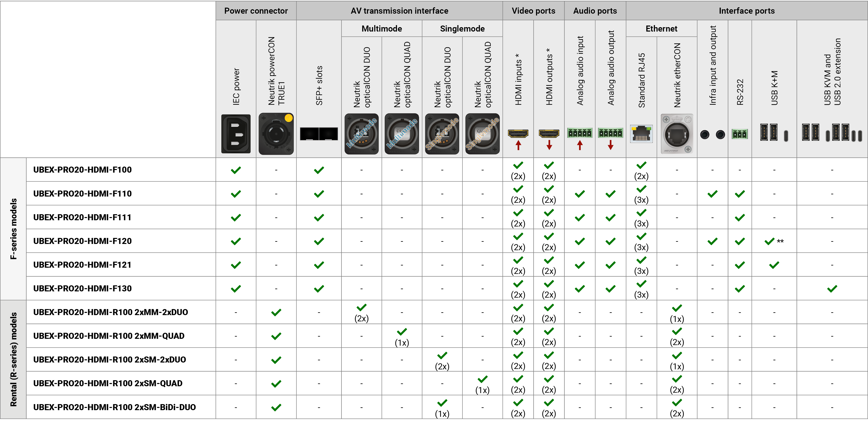Click the Multimode opticalCON DUO connector icon
The width and height of the screenshot is (868, 422).
pyautogui.click(x=361, y=134)
